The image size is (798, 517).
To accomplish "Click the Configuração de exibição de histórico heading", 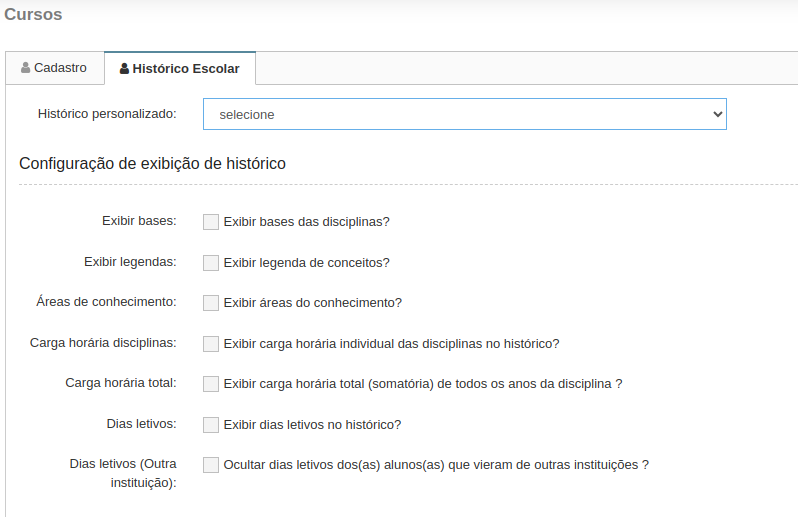I will 152,164.
